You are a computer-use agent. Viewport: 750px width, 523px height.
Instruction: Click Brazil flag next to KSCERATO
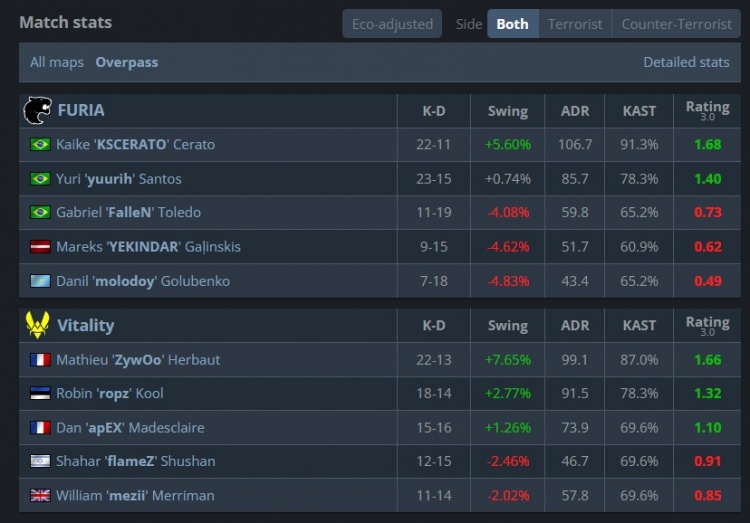pos(40,145)
